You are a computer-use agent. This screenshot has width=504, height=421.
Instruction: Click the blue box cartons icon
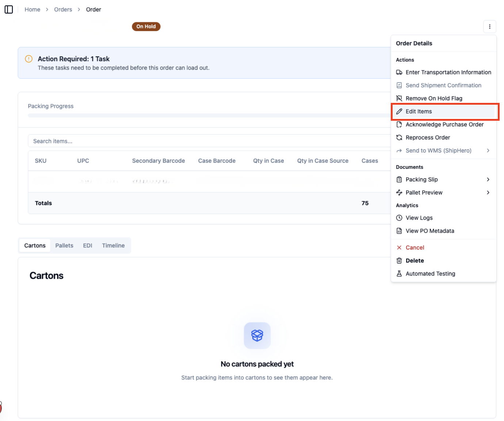click(x=257, y=335)
